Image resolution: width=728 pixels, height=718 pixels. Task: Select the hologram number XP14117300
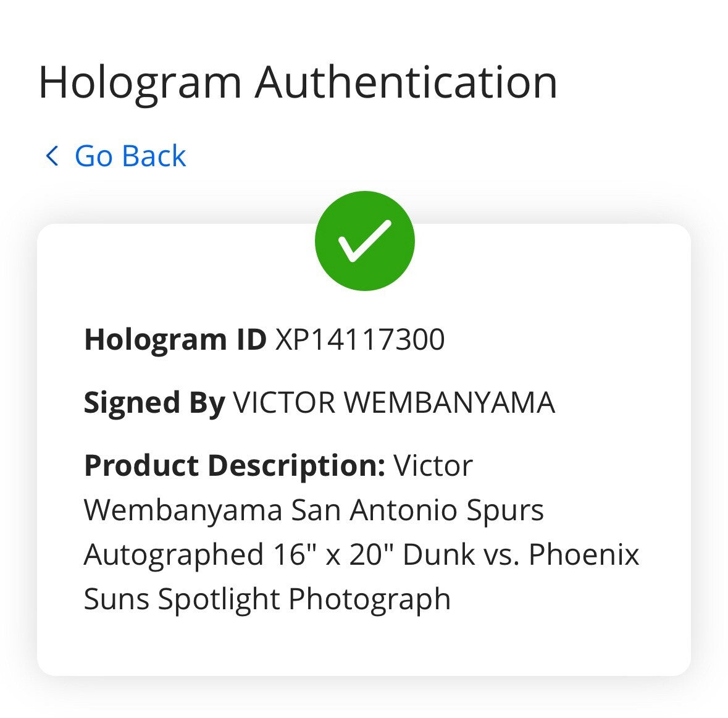pos(360,339)
